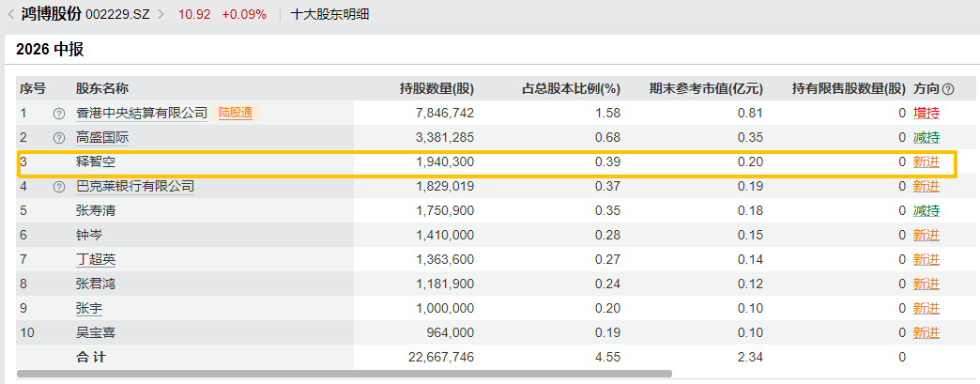
Task: Go to next stock with right chevron
Action: [x=161, y=14]
